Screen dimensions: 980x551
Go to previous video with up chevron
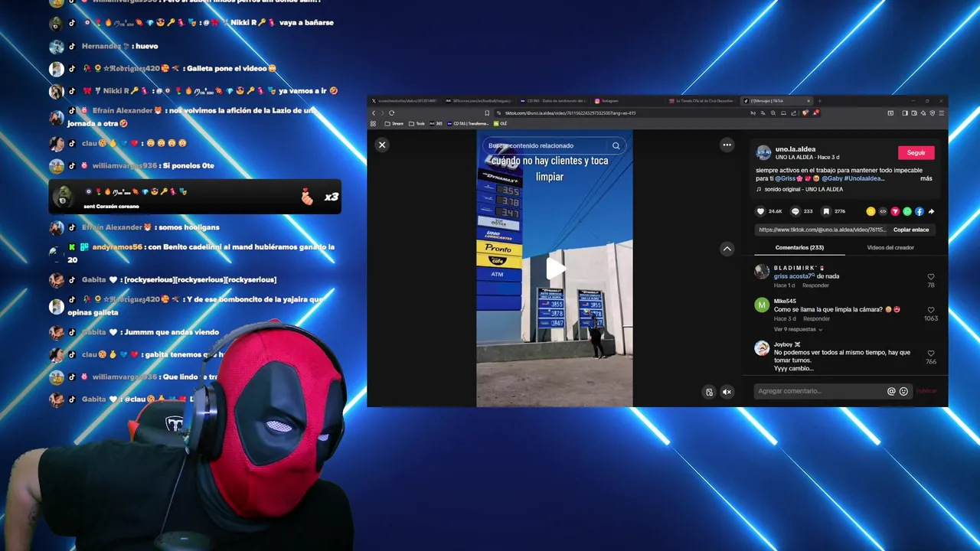[727, 249]
